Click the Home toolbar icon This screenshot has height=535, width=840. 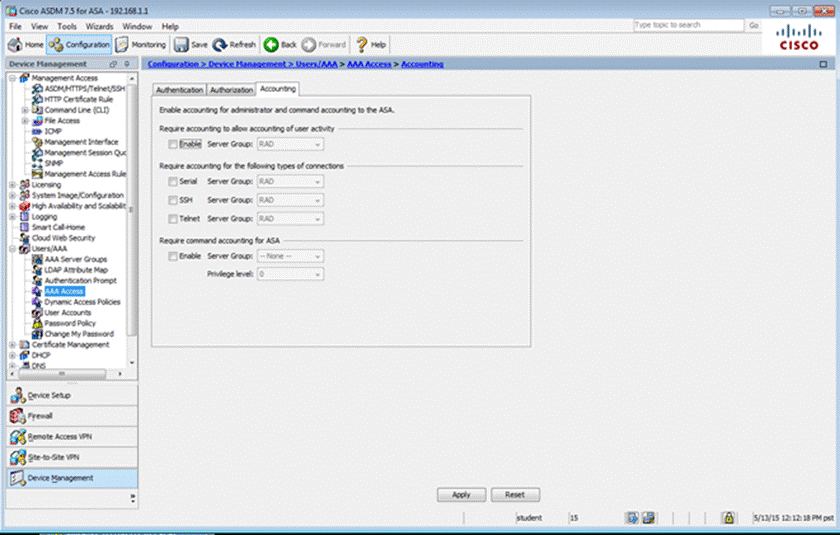[x=26, y=44]
